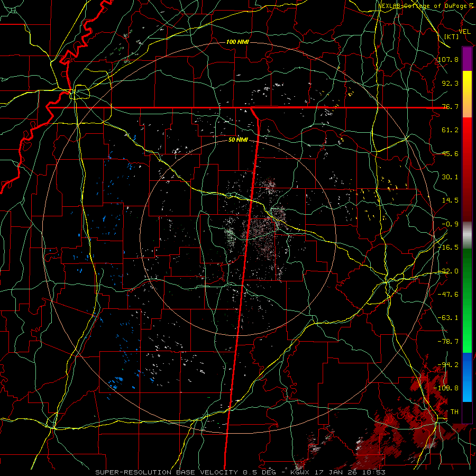Click the -0.9 legend value
Viewport: 476px width, 476px height.
tap(450, 224)
